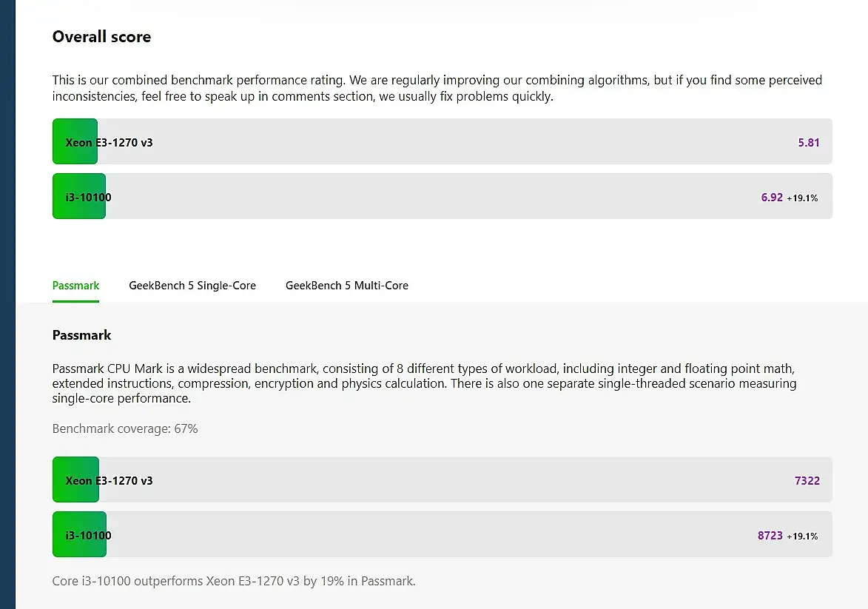
Task: Click the +19.1% beside the 8723 score
Action: pos(802,536)
